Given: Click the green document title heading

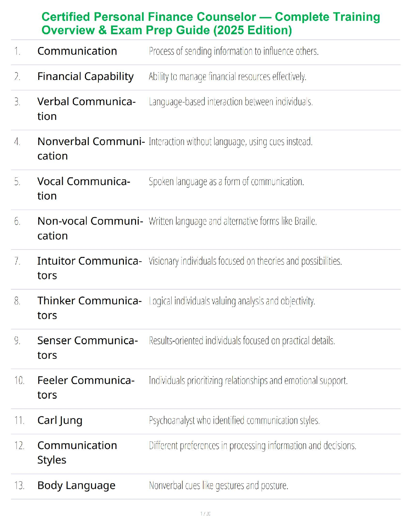Looking at the screenshot, I should click(x=211, y=24).
